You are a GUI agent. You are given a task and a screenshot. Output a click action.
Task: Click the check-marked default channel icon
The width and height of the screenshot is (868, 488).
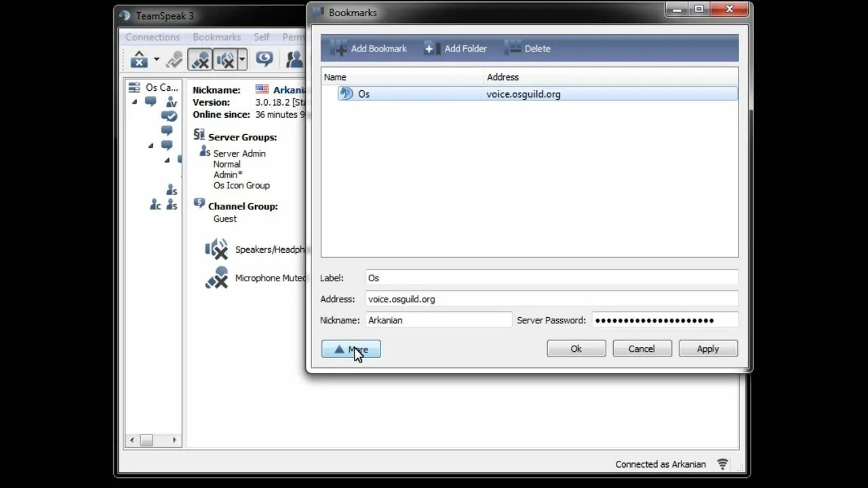click(x=169, y=117)
